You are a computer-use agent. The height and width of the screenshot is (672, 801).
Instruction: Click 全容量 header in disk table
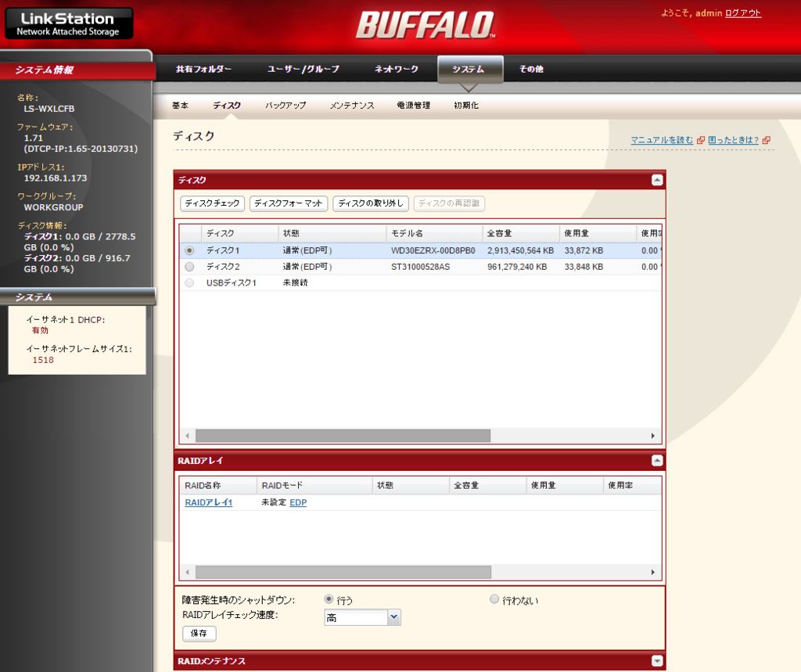(x=521, y=233)
